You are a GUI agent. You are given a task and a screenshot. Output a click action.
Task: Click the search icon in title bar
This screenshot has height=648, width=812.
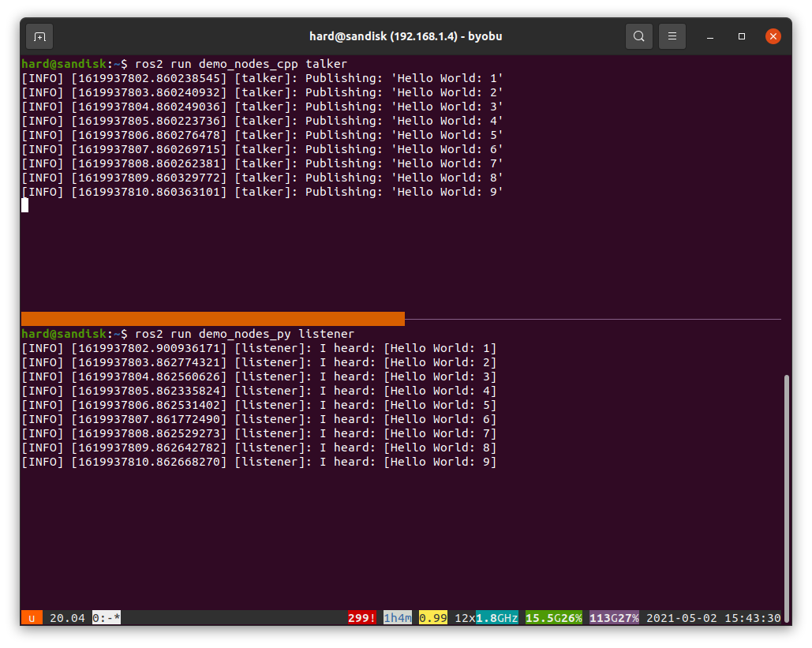[x=638, y=36]
